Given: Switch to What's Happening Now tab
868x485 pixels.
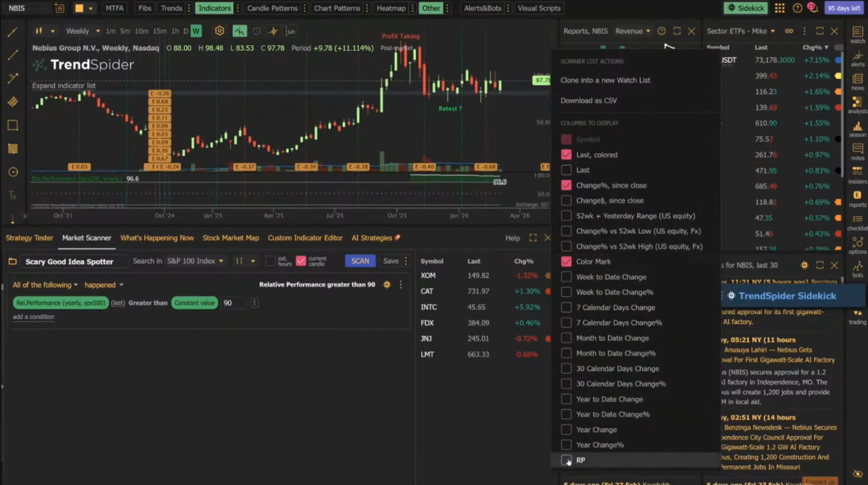Looking at the screenshot, I should pyautogui.click(x=157, y=238).
